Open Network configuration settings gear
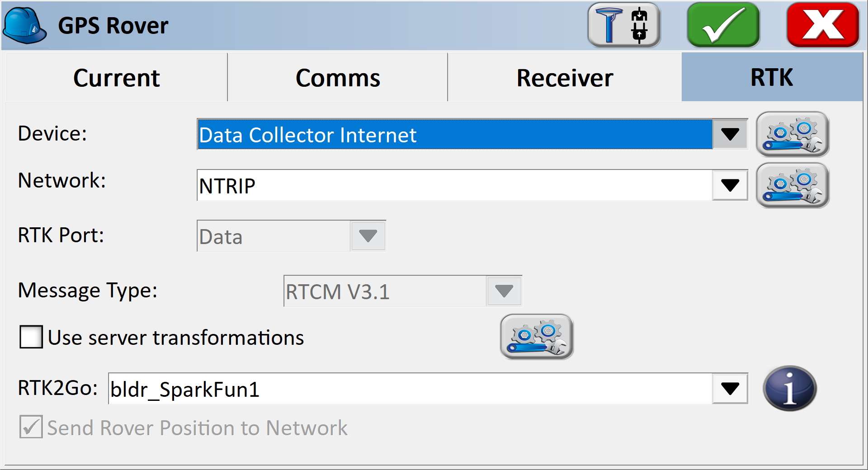Image resolution: width=868 pixels, height=470 pixels. [x=793, y=185]
